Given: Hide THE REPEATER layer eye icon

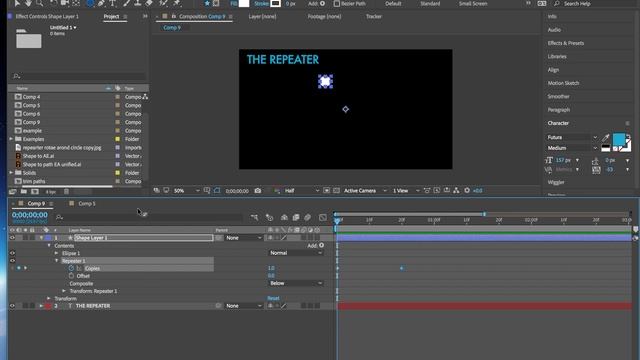Looking at the screenshot, I should [x=12, y=306].
